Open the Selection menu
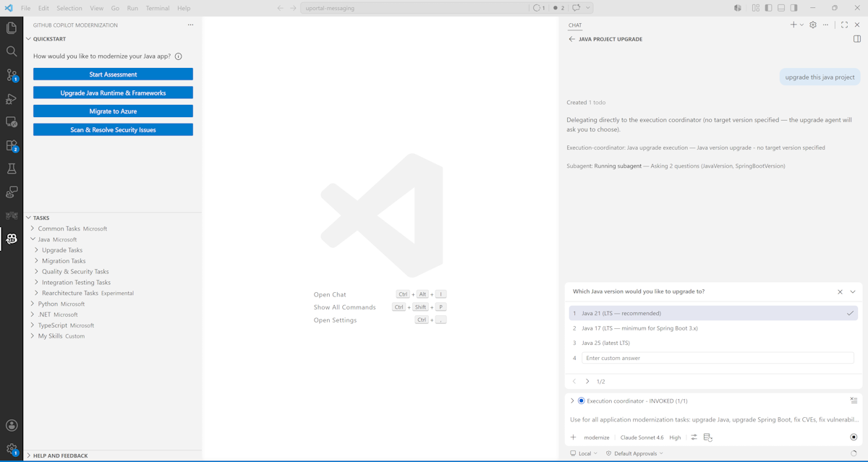868x462 pixels. pos(69,8)
